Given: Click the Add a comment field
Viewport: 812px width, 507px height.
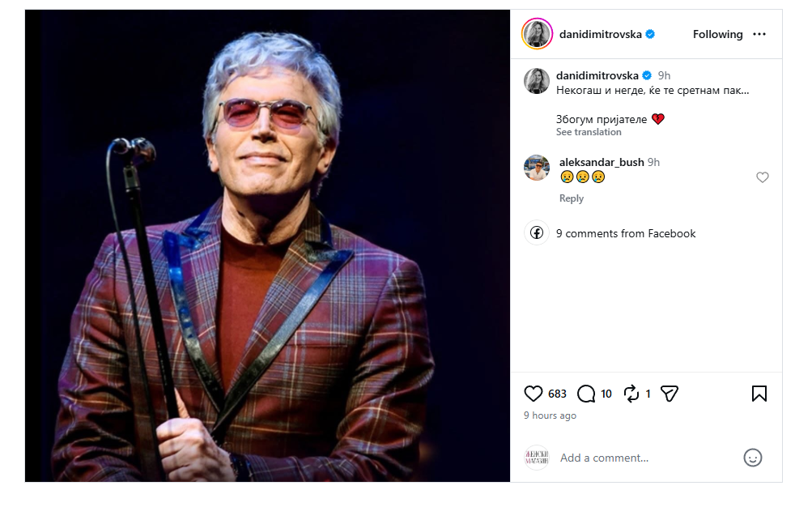Looking at the screenshot, I should pyautogui.click(x=648, y=458).
